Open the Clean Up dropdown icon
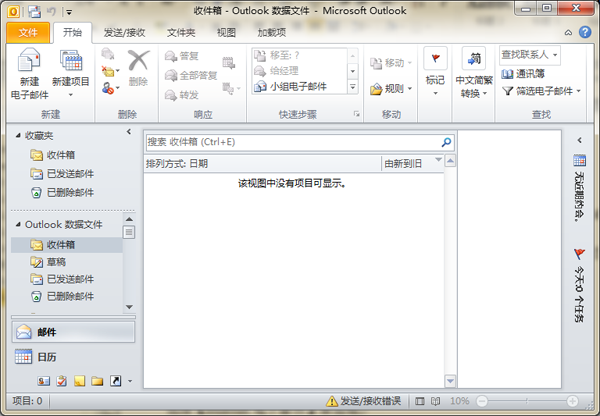 pos(111,71)
